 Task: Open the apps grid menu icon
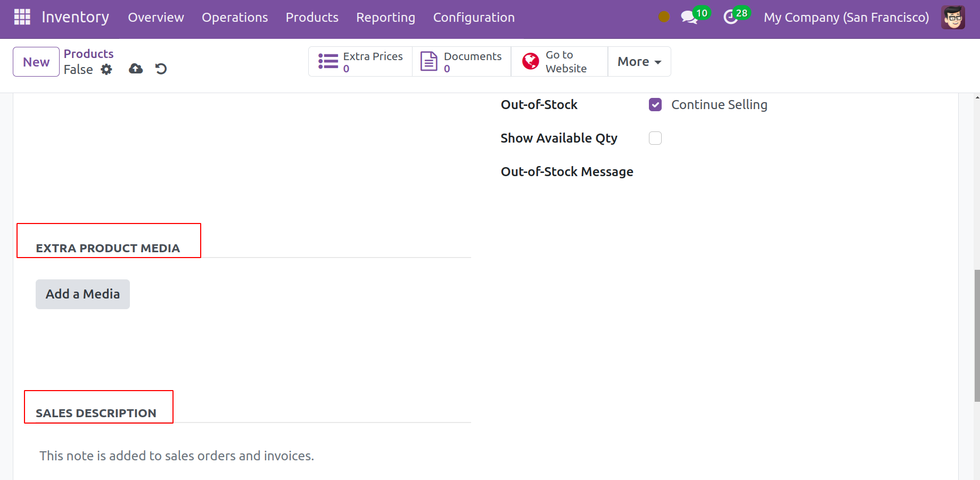22,17
